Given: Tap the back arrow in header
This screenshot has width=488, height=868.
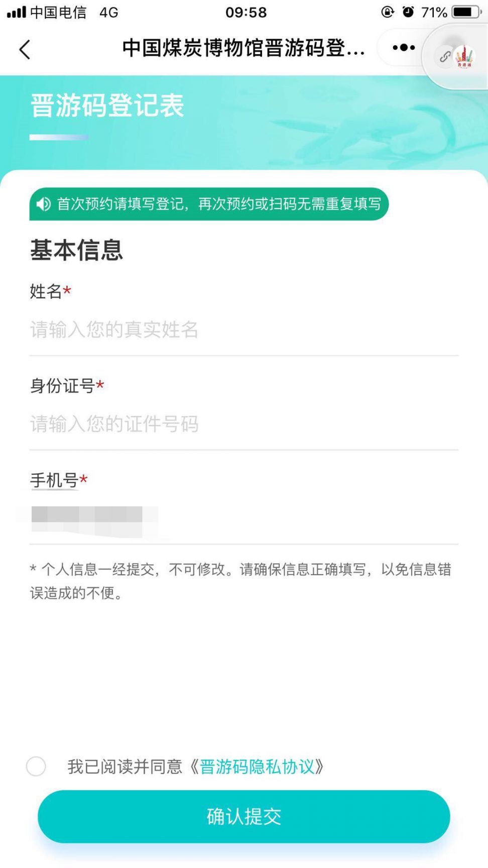Looking at the screenshot, I should (x=25, y=49).
